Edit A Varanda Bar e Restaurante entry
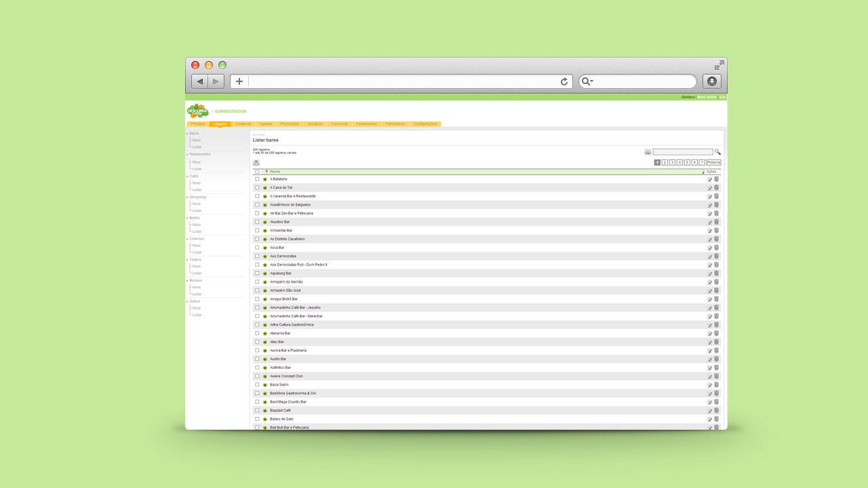868x488 pixels. tap(710, 196)
